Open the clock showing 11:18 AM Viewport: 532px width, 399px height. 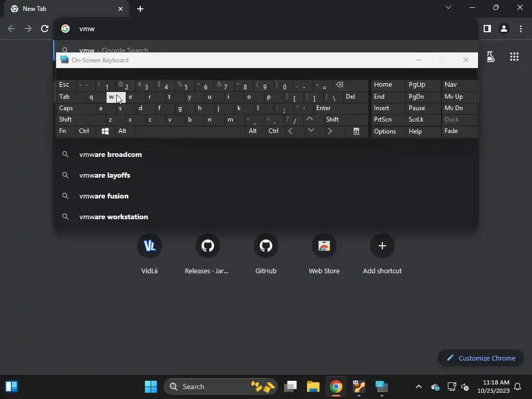pyautogui.click(x=493, y=387)
